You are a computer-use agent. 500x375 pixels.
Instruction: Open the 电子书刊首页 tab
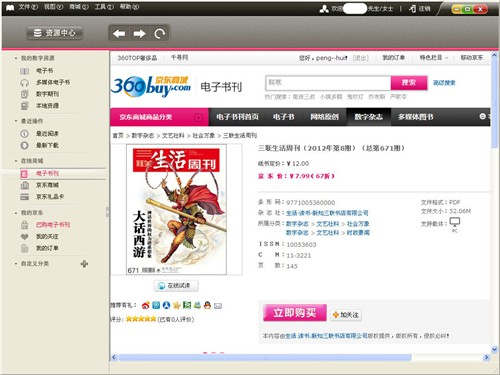pyautogui.click(x=237, y=117)
